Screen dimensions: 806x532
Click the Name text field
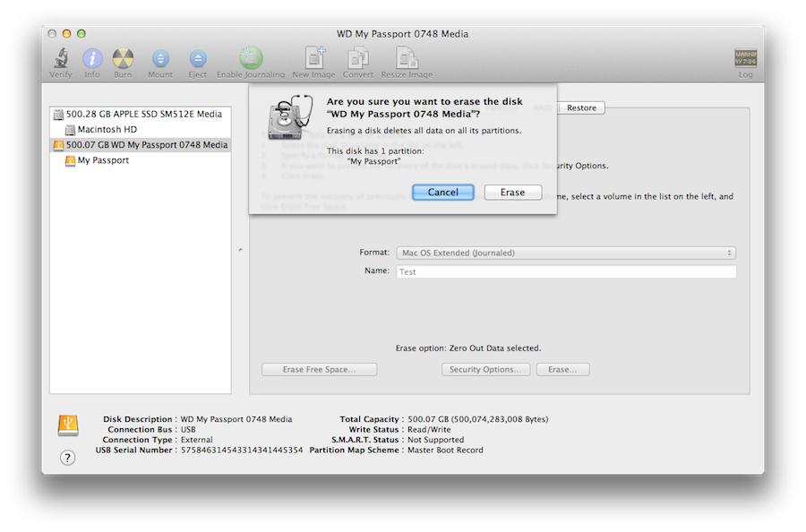tap(566, 271)
